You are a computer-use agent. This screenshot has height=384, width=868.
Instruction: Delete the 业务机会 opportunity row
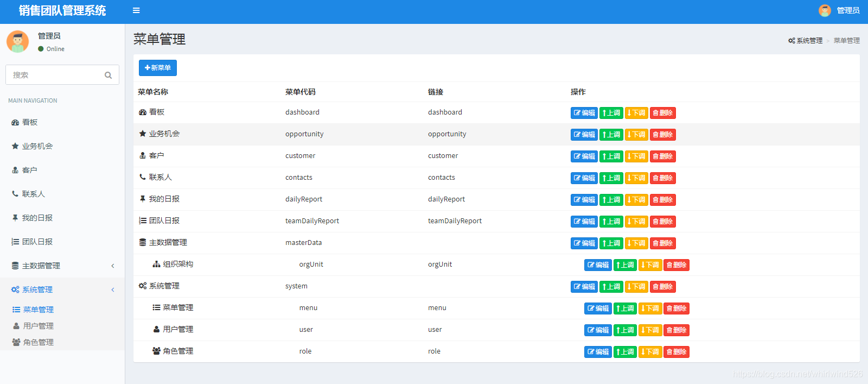pos(663,135)
